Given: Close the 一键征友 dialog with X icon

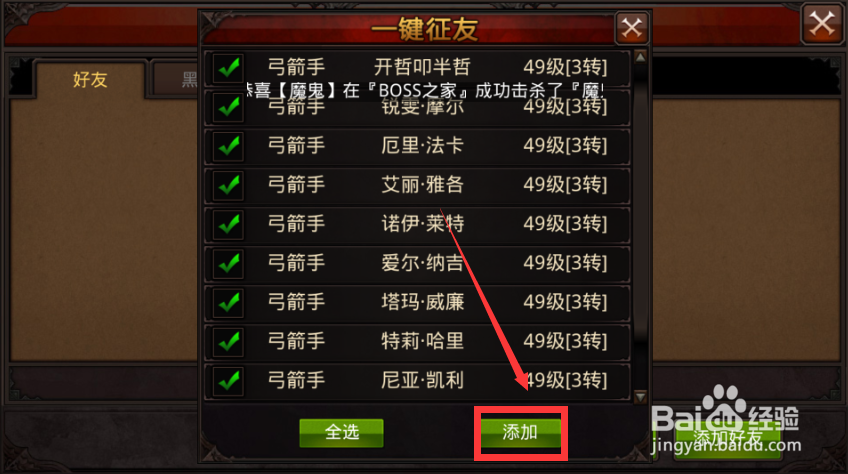Looking at the screenshot, I should [x=632, y=28].
